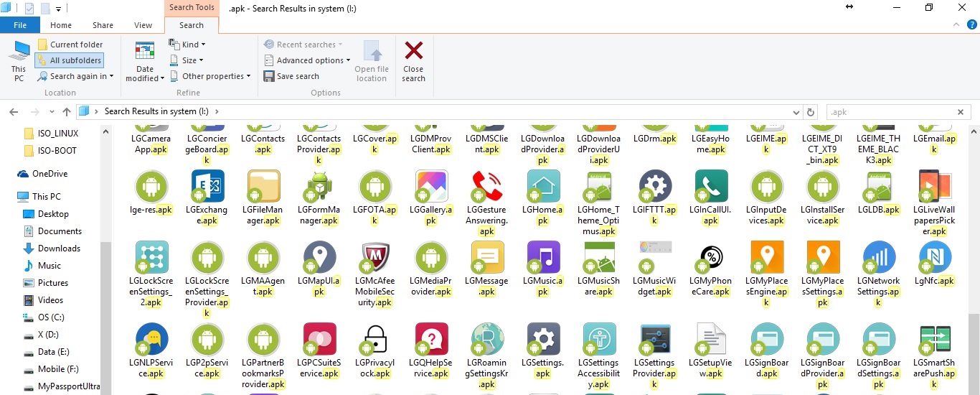Open OneDrive in the navigation pane

[50, 174]
